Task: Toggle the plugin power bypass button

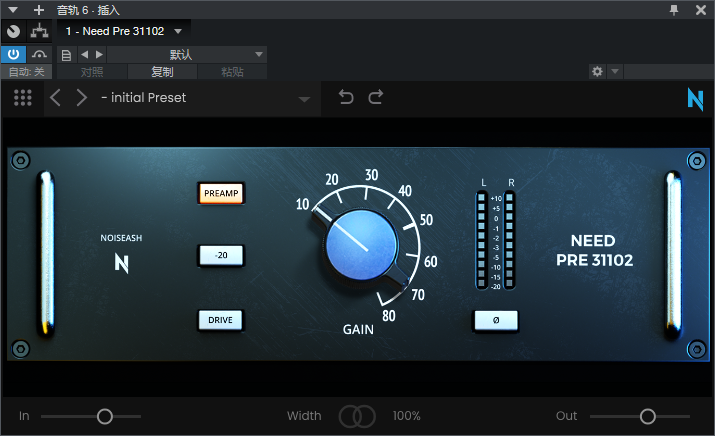Action: click(x=14, y=55)
